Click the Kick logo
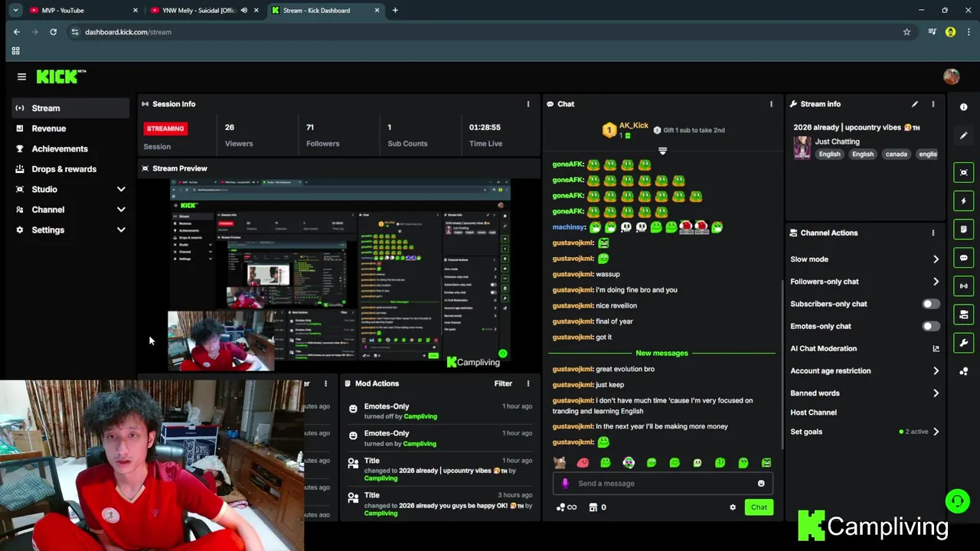 point(60,77)
